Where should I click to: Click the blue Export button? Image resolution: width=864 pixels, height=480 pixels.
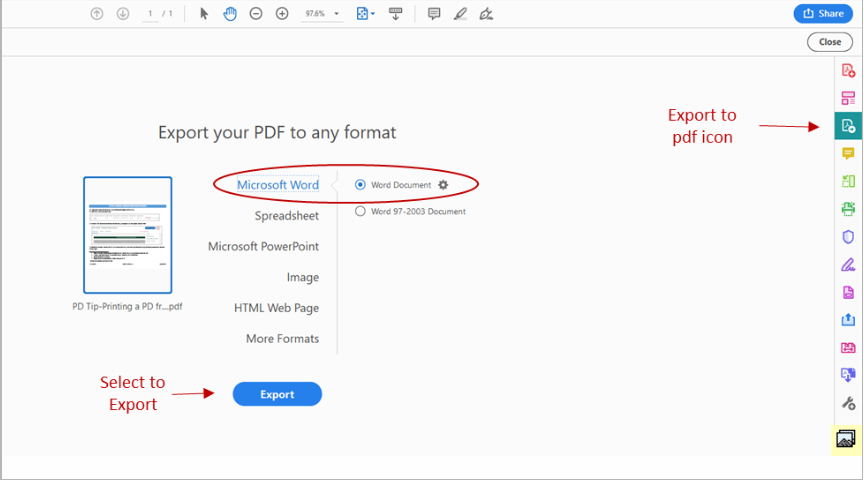277,394
